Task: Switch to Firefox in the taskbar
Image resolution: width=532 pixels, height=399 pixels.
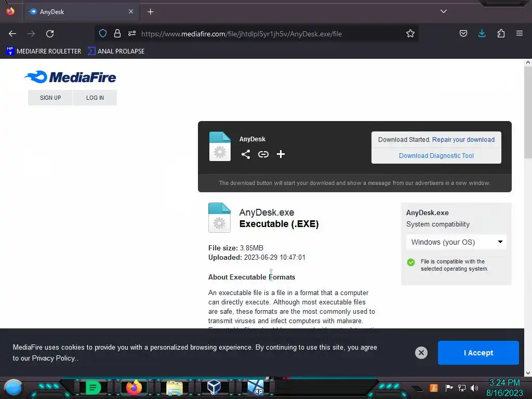Action: point(134,388)
